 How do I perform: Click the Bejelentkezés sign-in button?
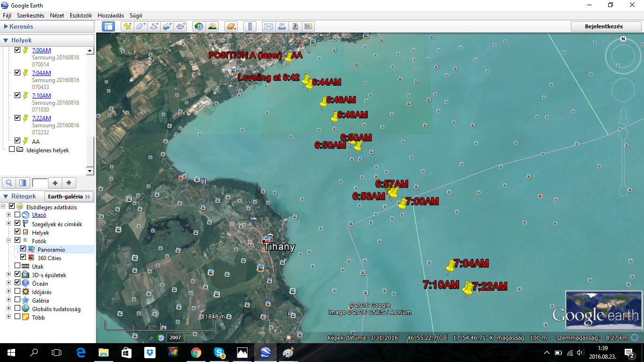[603, 26]
